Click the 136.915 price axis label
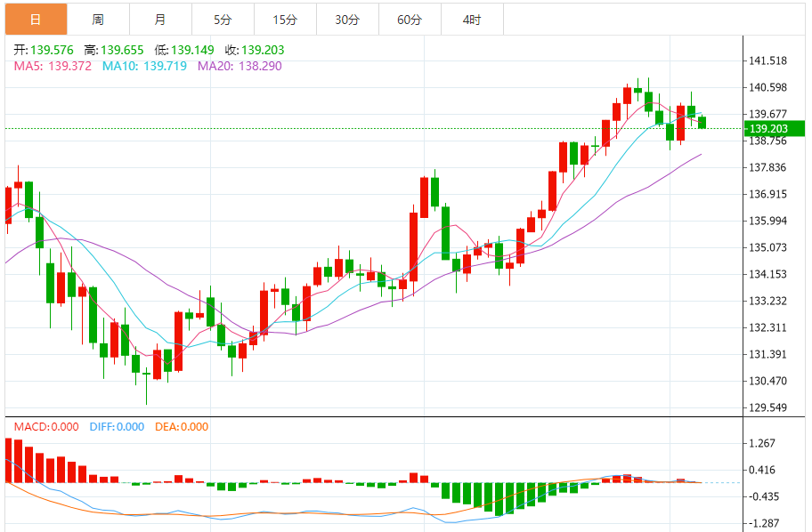Image resolution: width=812 pixels, height=532 pixels. [768, 195]
